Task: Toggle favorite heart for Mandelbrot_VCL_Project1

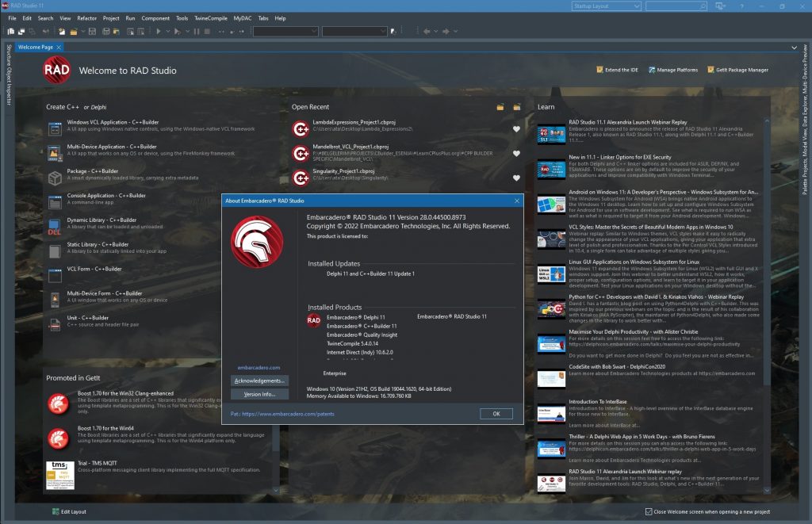Action: click(516, 153)
